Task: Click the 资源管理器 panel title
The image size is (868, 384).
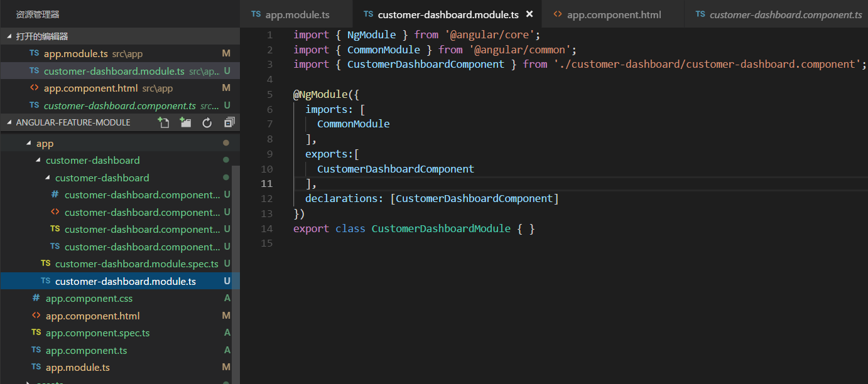Action: click(38, 14)
